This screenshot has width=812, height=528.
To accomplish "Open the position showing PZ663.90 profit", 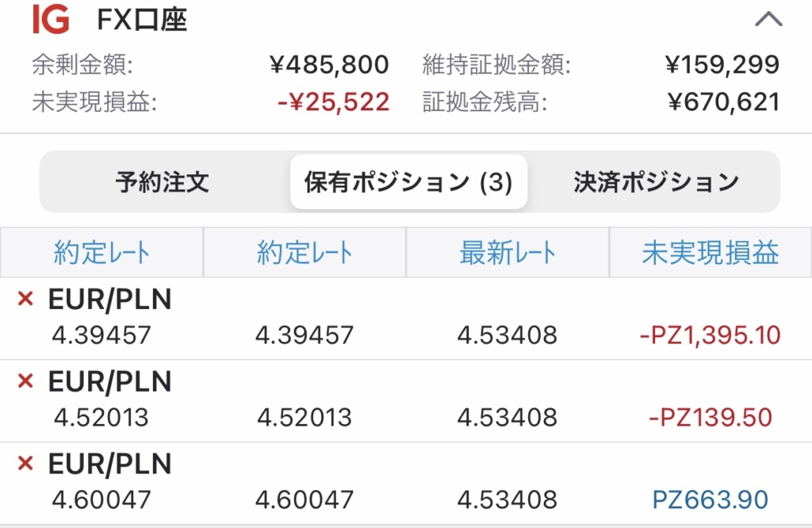I will point(406,483).
